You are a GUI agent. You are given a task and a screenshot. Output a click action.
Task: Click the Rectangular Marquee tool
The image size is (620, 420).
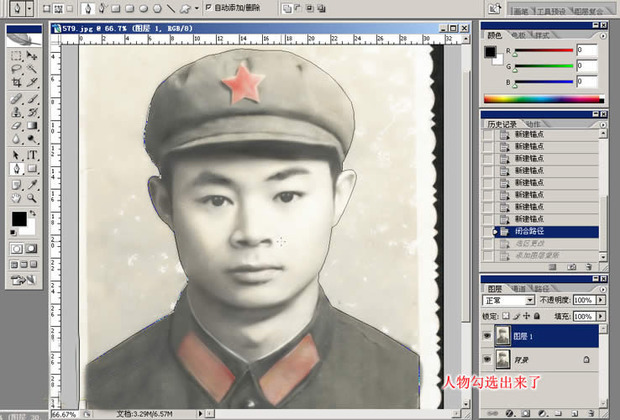[17, 56]
